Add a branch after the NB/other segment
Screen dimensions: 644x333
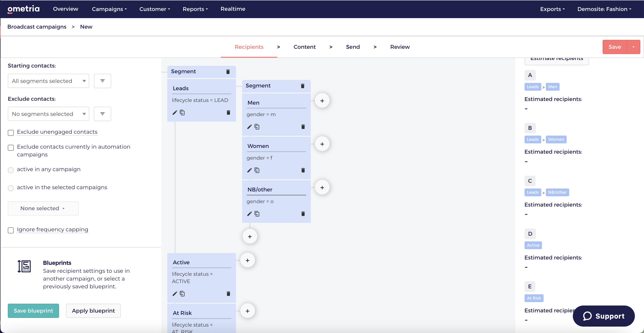[322, 188]
